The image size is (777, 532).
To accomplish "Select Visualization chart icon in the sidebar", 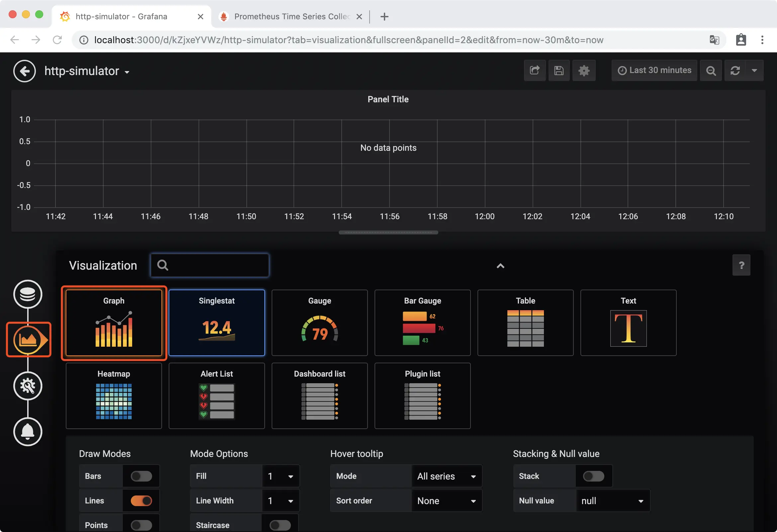I will click(29, 340).
